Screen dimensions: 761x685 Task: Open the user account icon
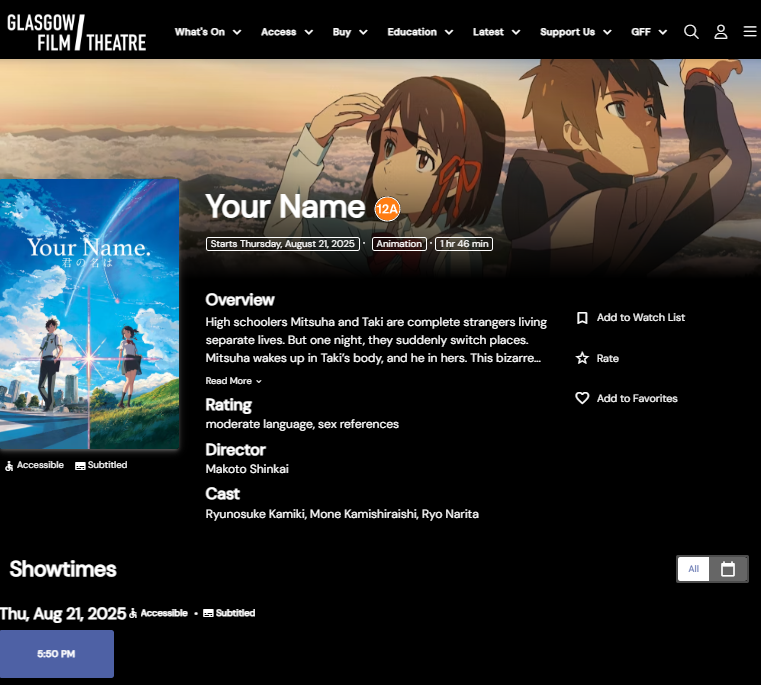(721, 32)
